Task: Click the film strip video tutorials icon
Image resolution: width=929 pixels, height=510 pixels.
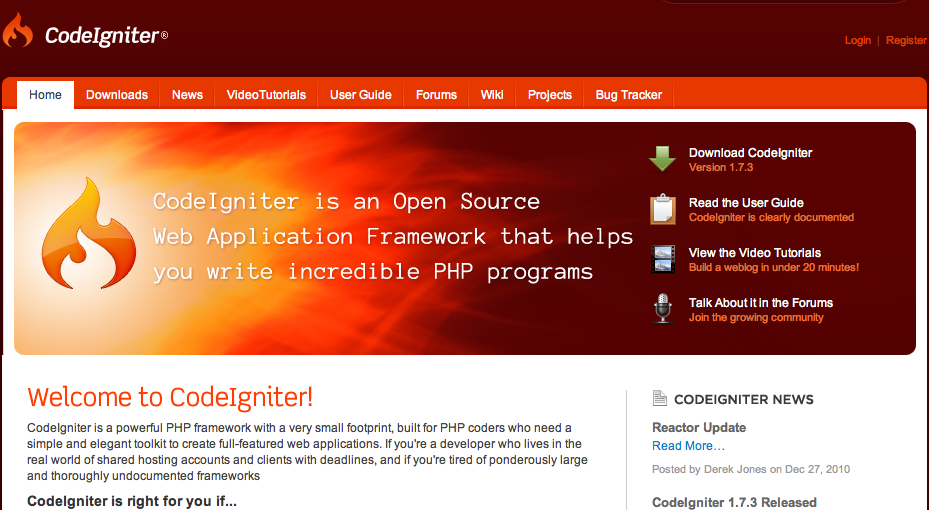Action: (662, 259)
